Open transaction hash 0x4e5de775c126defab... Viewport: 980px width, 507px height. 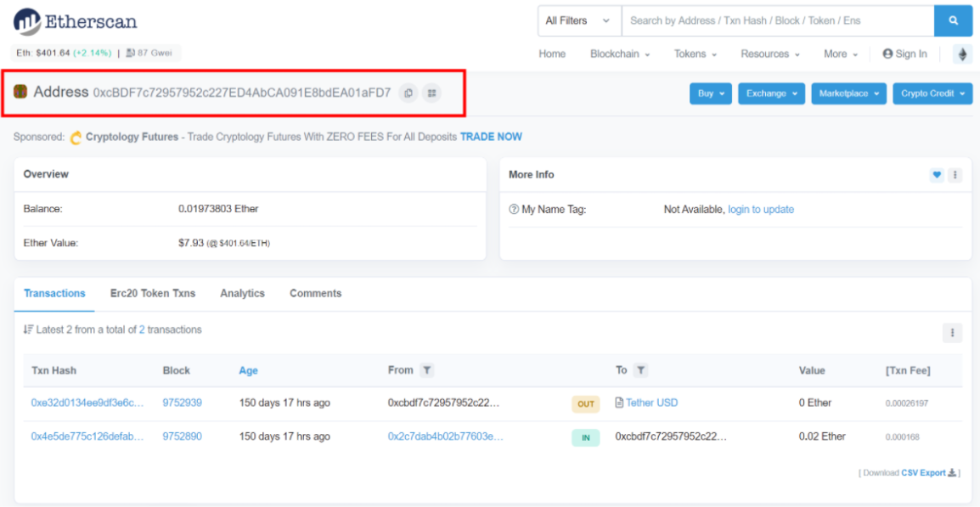tap(87, 437)
